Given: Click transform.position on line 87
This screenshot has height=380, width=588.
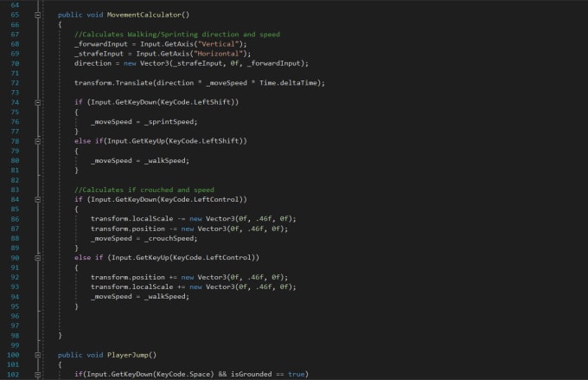Looking at the screenshot, I should 127,229.
